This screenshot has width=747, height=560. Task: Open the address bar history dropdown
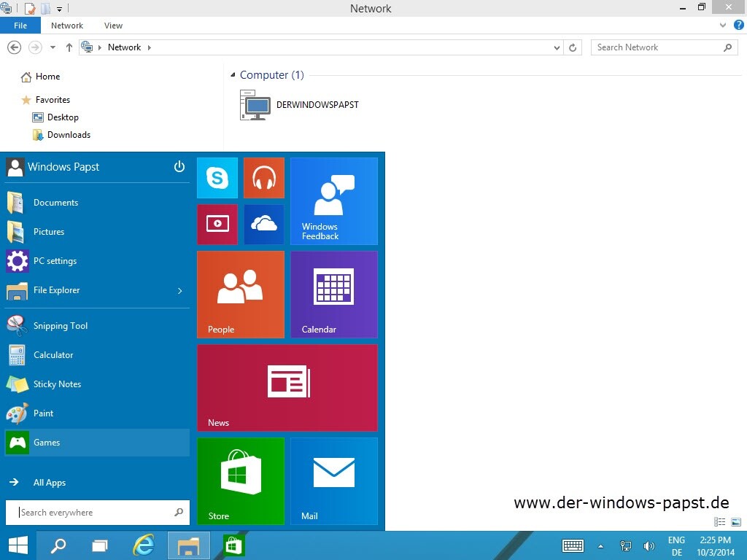[557, 47]
